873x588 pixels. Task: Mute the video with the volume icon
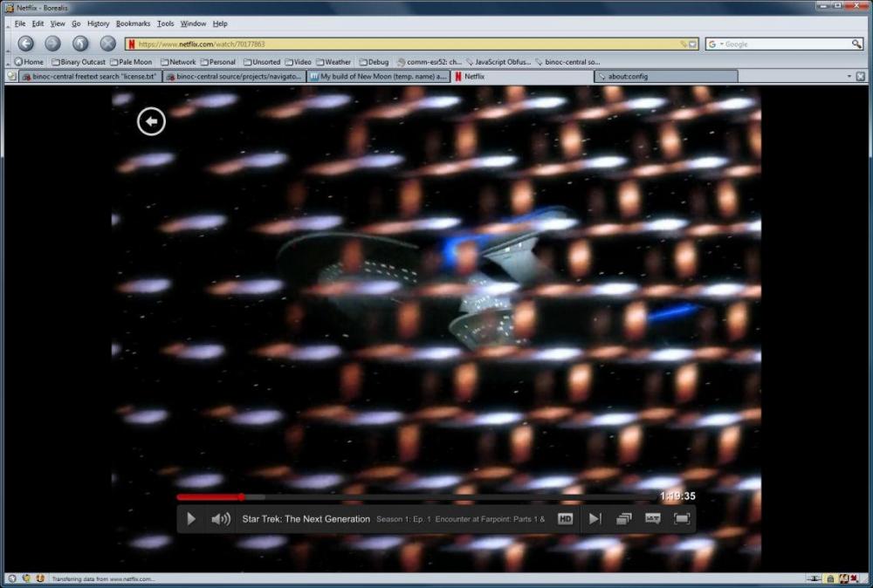tap(220, 519)
